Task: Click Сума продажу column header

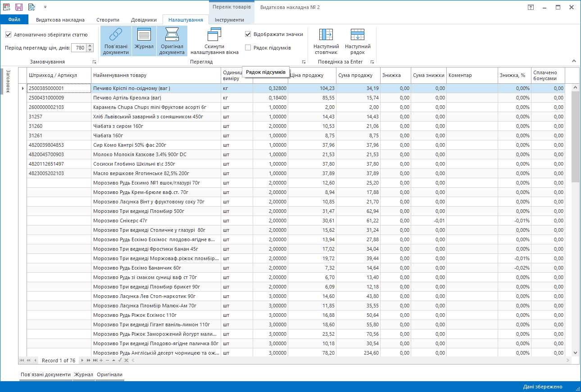Action: pos(359,75)
